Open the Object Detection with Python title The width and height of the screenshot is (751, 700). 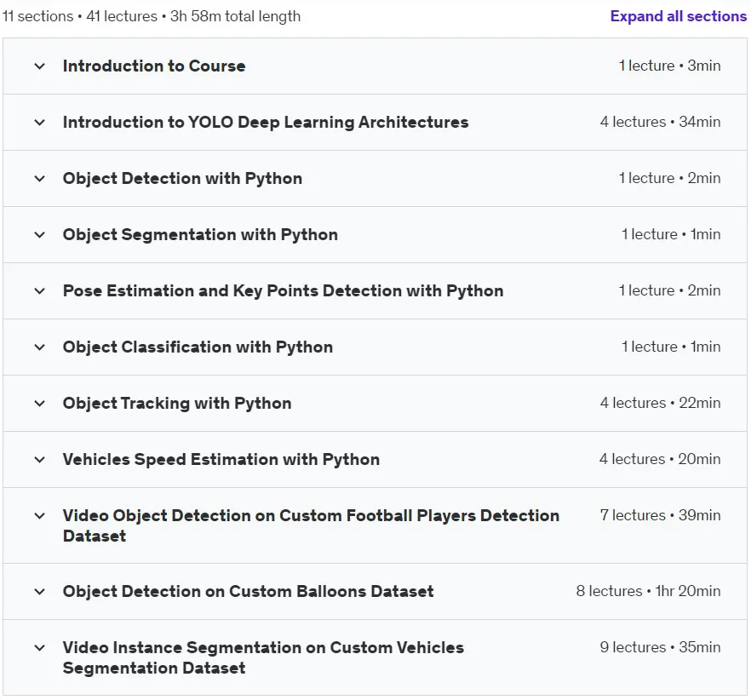click(182, 179)
